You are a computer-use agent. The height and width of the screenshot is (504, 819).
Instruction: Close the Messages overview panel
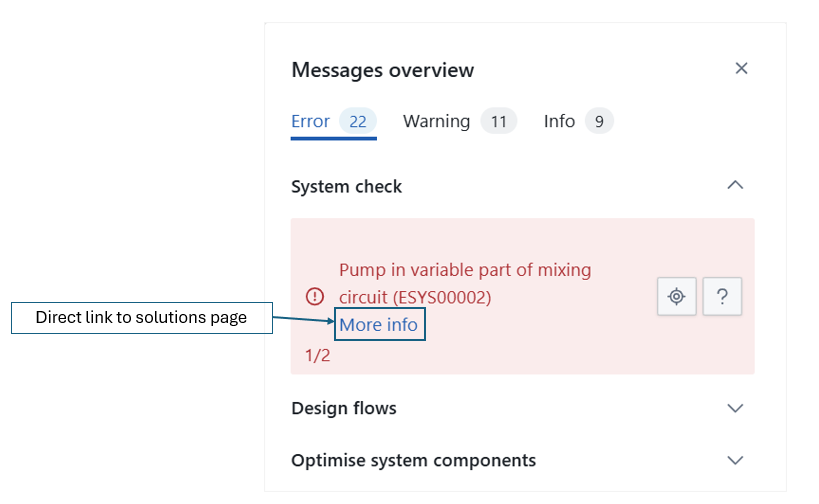[741, 69]
